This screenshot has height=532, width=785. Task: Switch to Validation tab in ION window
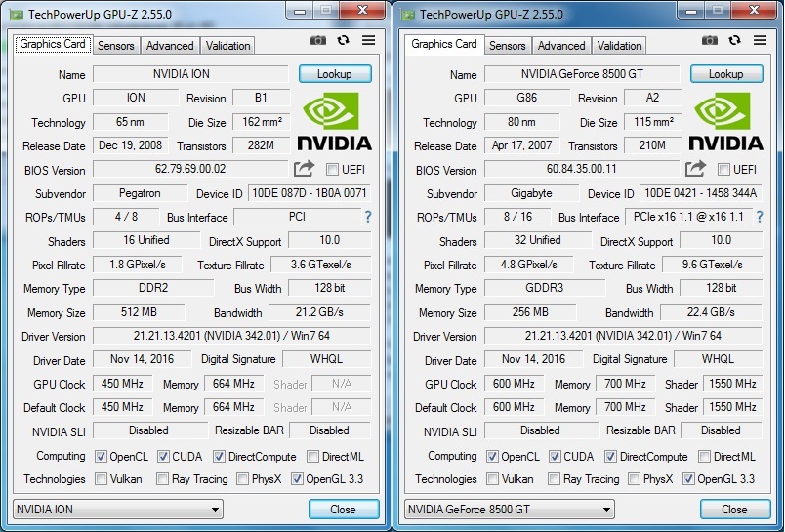click(227, 46)
